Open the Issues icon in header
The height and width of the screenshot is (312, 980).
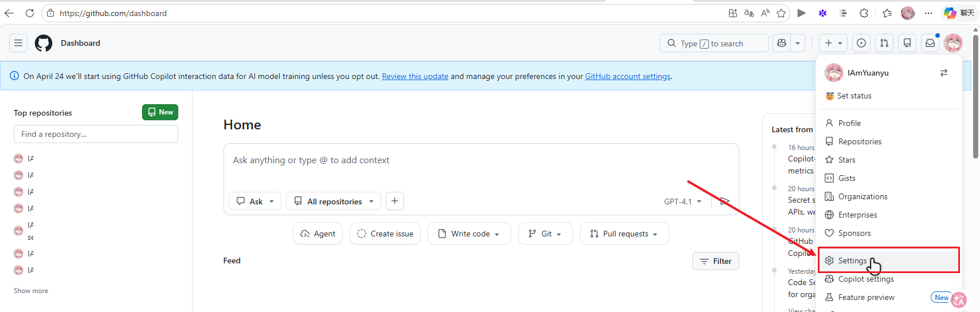point(861,43)
